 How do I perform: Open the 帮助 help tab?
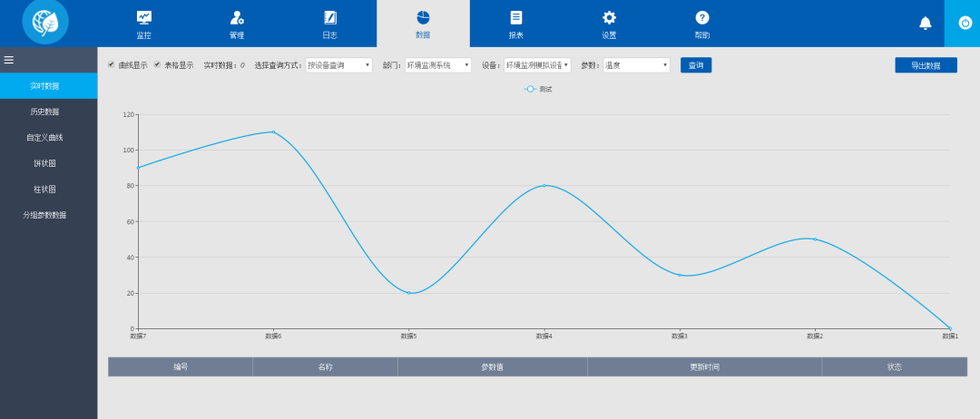702,24
